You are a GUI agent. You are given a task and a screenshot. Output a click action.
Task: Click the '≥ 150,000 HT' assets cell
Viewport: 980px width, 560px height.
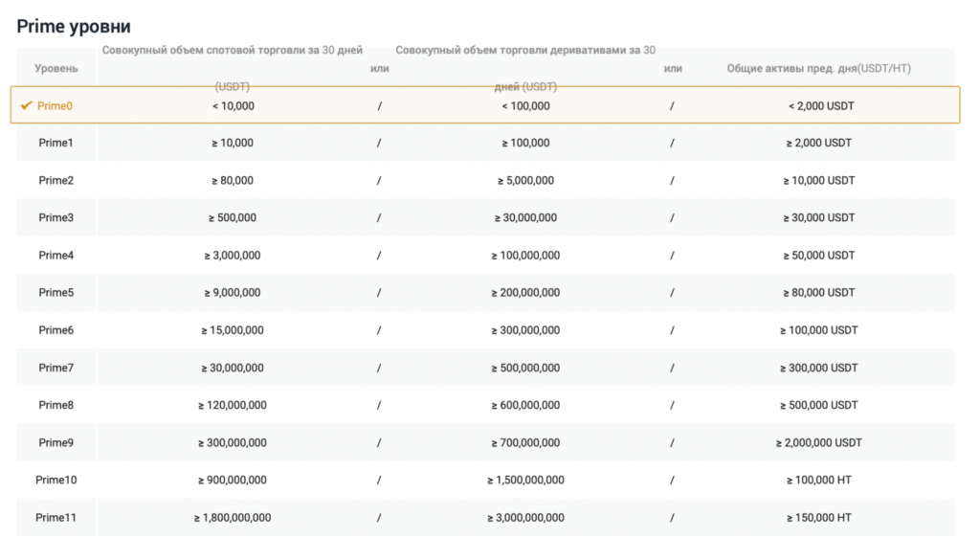pyautogui.click(x=819, y=518)
